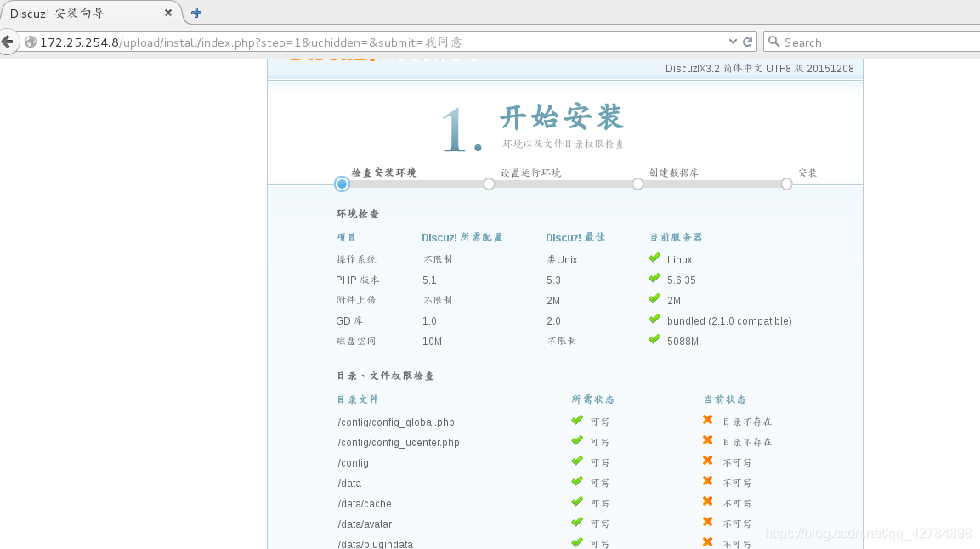Click the search magnifier icon

pyautogui.click(x=773, y=42)
